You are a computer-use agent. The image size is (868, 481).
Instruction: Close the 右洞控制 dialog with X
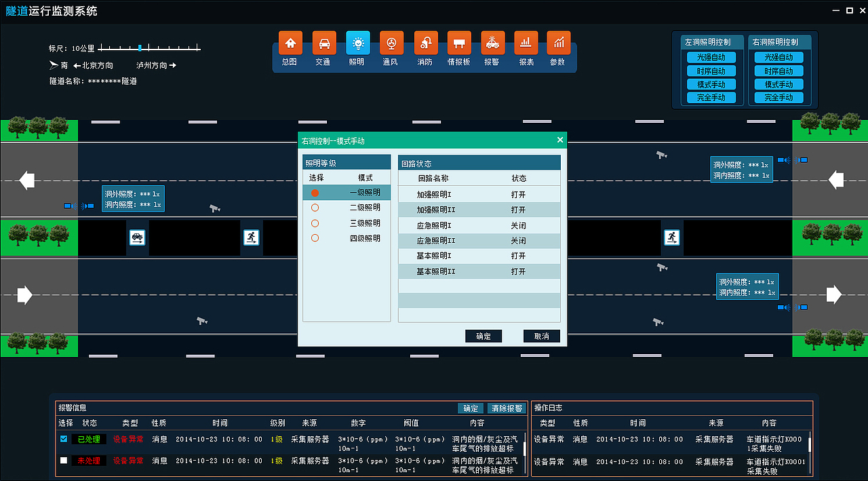tap(560, 140)
